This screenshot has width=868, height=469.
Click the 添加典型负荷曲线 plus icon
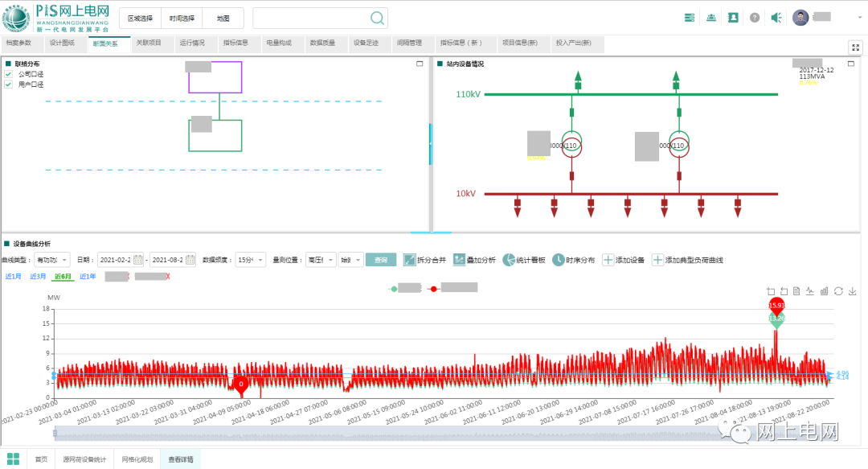pyautogui.click(x=657, y=260)
